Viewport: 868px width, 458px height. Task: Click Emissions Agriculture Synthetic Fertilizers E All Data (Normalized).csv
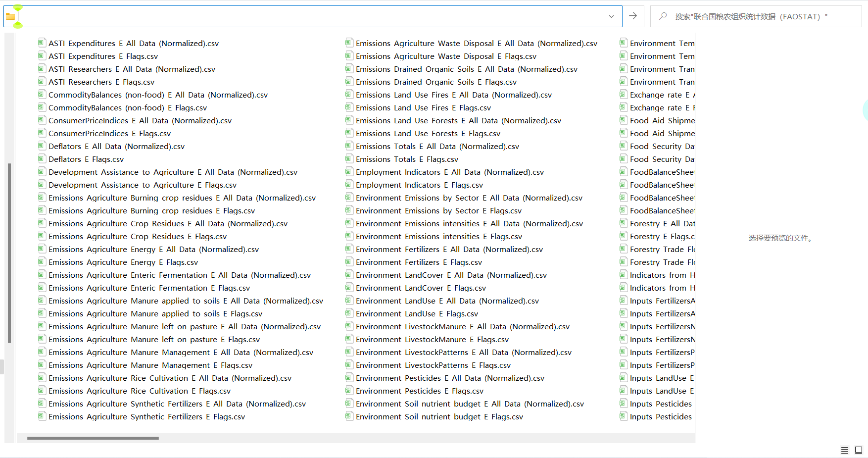(x=177, y=404)
